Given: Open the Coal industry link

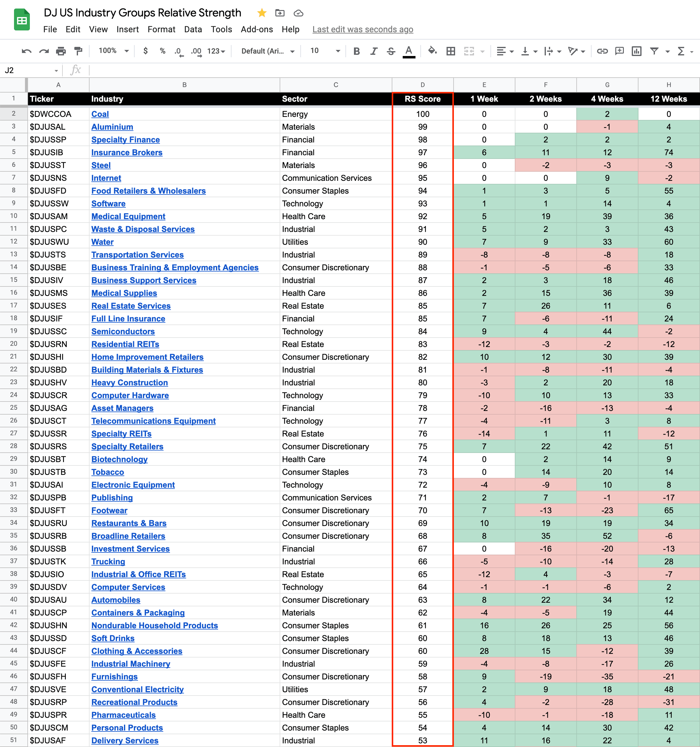Looking at the screenshot, I should click(x=100, y=114).
